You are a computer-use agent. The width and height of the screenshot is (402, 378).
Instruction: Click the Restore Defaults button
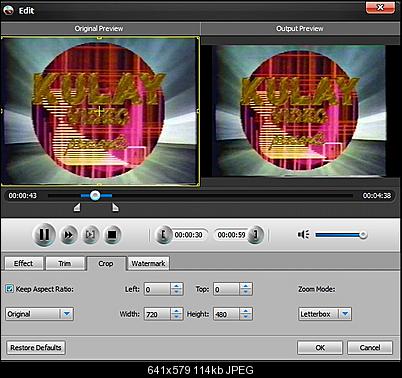pyautogui.click(x=36, y=348)
